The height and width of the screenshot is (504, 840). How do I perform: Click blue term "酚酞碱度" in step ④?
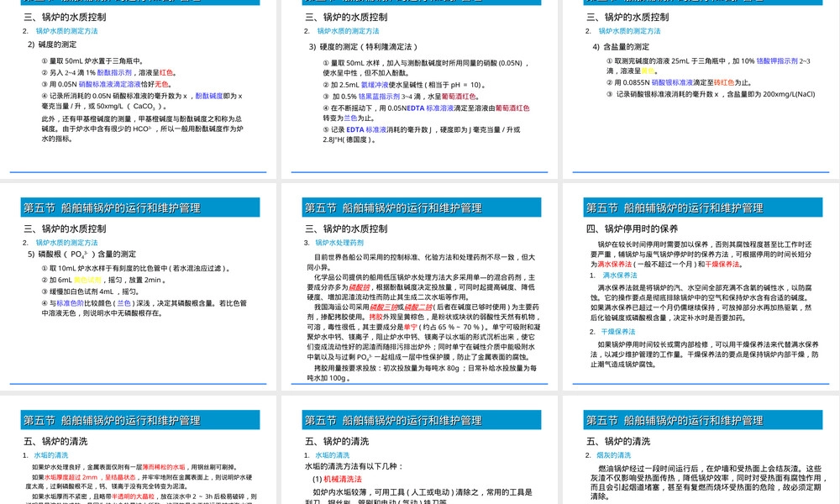(x=209, y=96)
